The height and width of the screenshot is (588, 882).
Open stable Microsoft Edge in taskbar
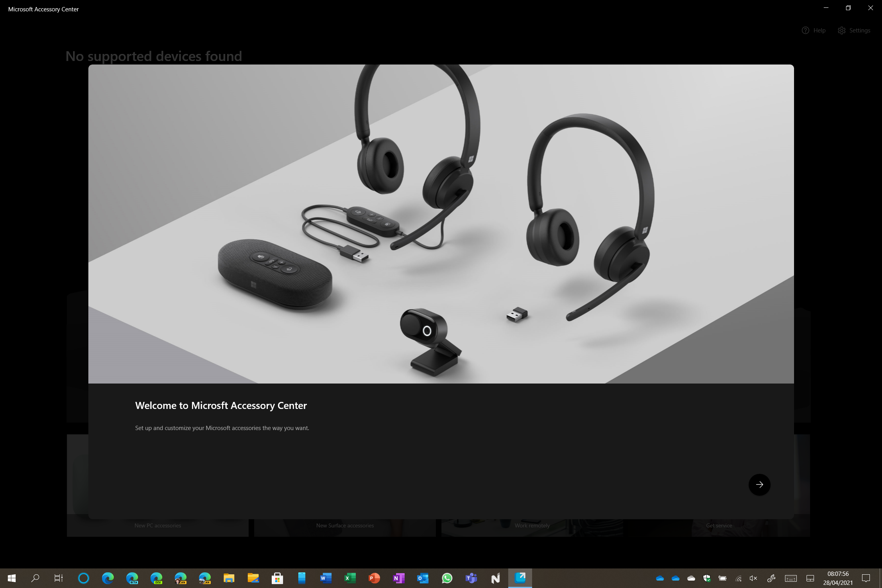(x=108, y=578)
